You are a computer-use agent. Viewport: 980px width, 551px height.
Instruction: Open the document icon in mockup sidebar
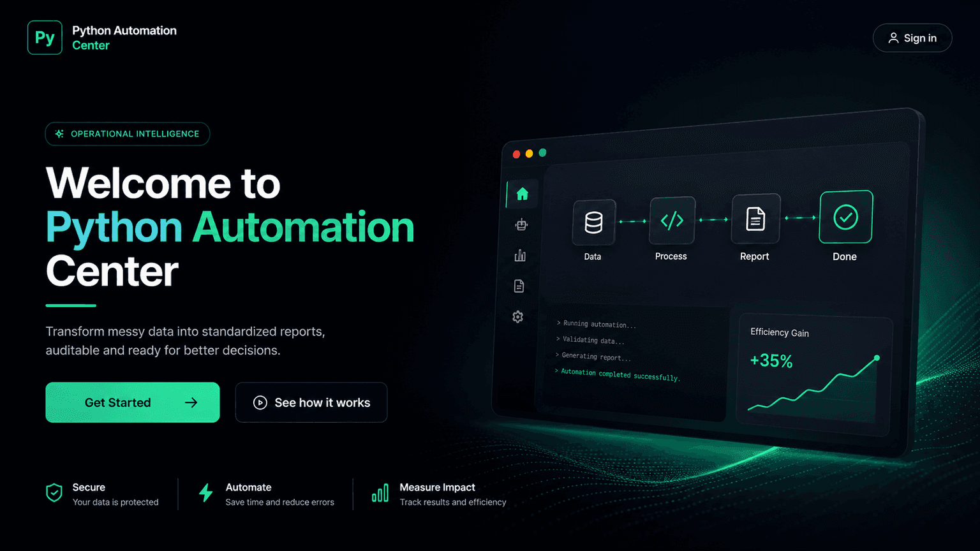pyautogui.click(x=519, y=286)
